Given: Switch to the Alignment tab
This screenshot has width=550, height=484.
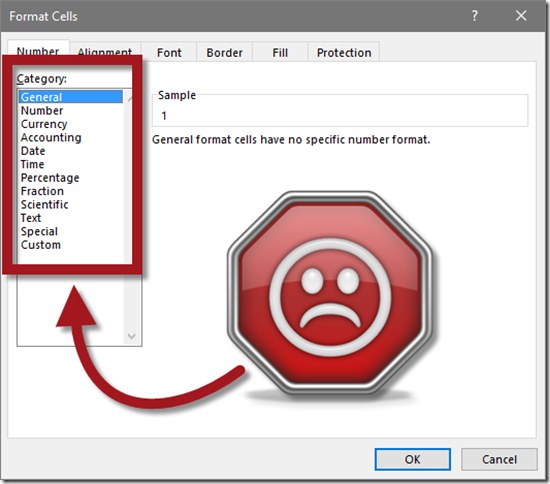Looking at the screenshot, I should point(105,52).
